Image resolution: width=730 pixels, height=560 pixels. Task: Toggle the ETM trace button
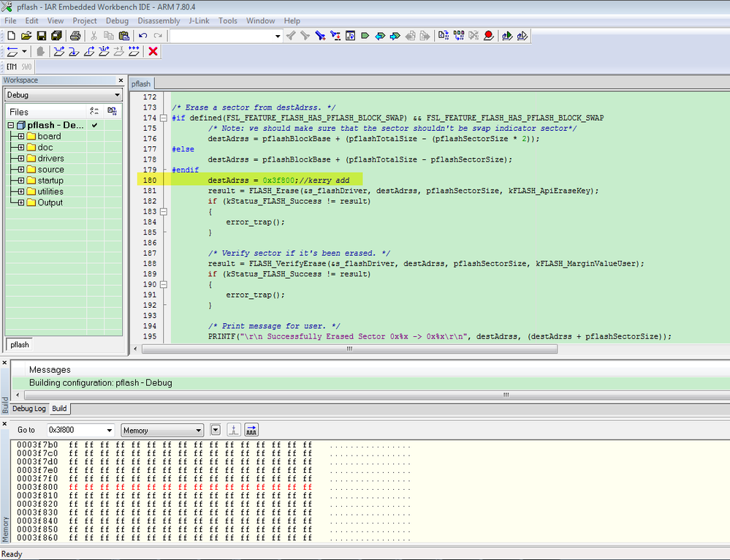(x=12, y=67)
